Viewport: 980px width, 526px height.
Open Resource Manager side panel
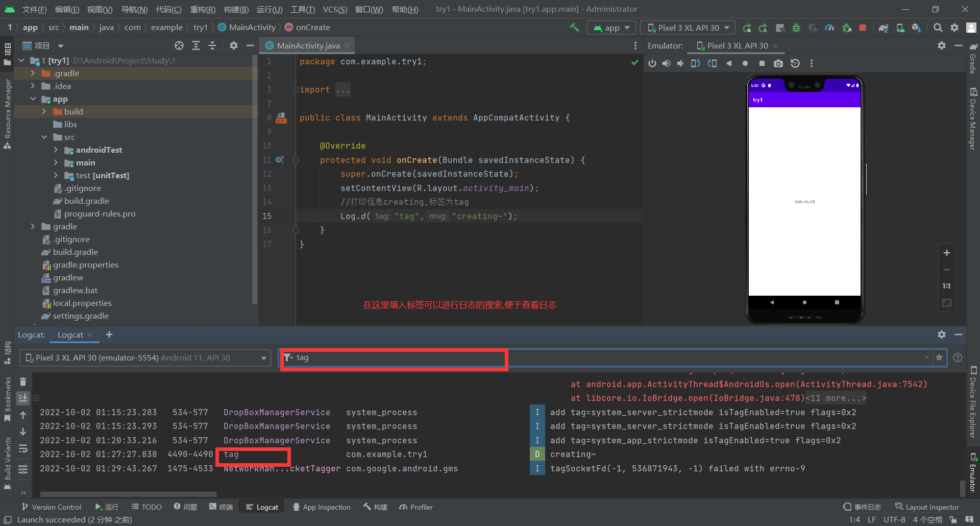(x=7, y=113)
